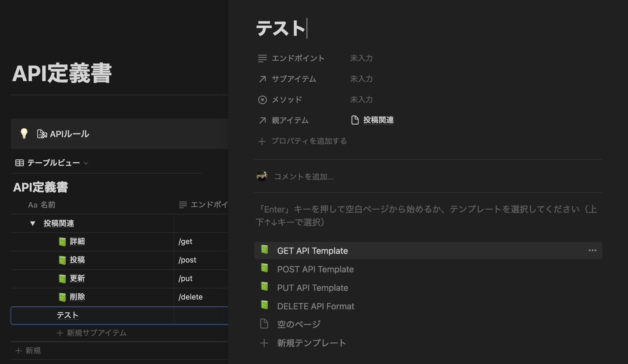Open the GET API Template options menu
Screen dimensions: 628x364
coord(593,250)
